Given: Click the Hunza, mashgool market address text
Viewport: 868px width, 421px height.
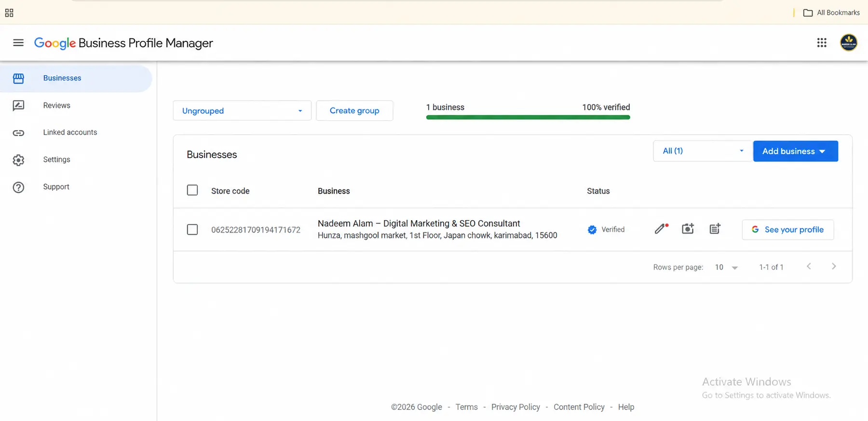Looking at the screenshot, I should [437, 236].
